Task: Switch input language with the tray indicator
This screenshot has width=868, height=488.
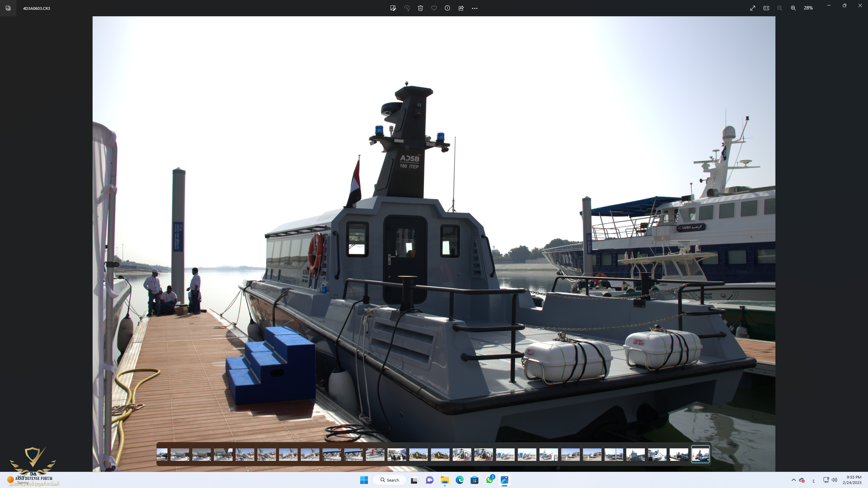Action: click(x=813, y=480)
